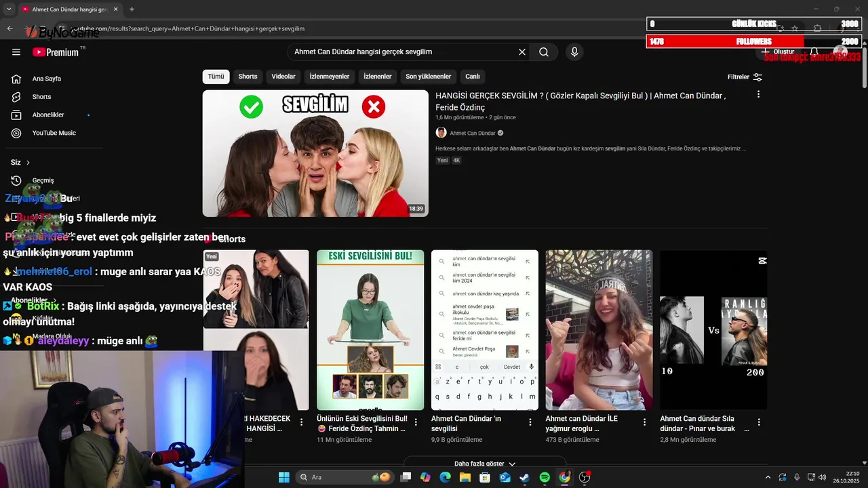Run the search with the magnifier button
The width and height of the screenshot is (868, 488).
tap(544, 52)
